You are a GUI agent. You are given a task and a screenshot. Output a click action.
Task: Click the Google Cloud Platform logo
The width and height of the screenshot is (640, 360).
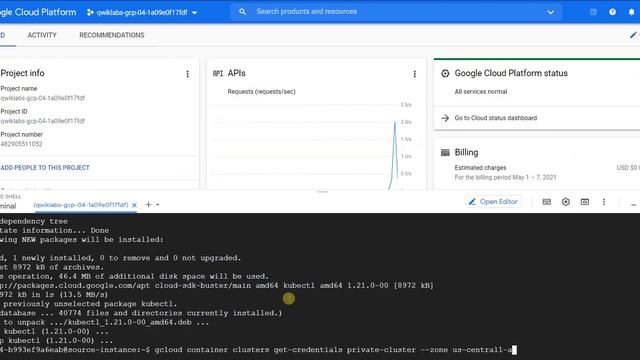38,12
